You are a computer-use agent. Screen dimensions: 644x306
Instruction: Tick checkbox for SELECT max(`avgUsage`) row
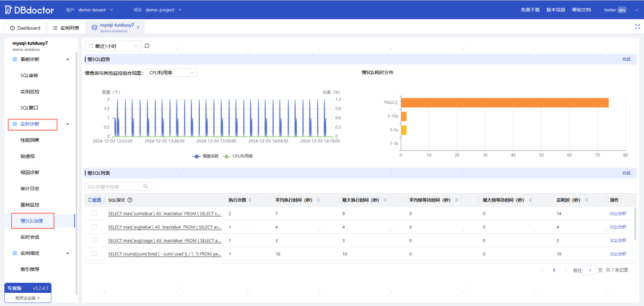tap(94, 240)
